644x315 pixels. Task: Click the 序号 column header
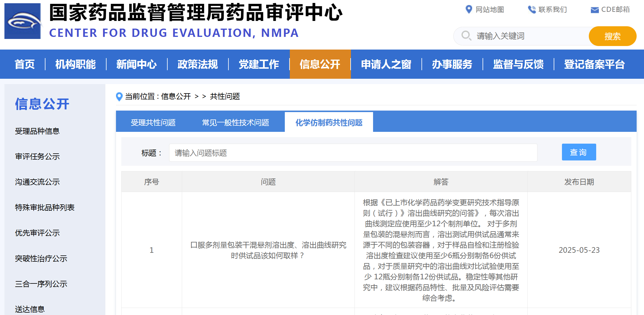click(x=152, y=182)
